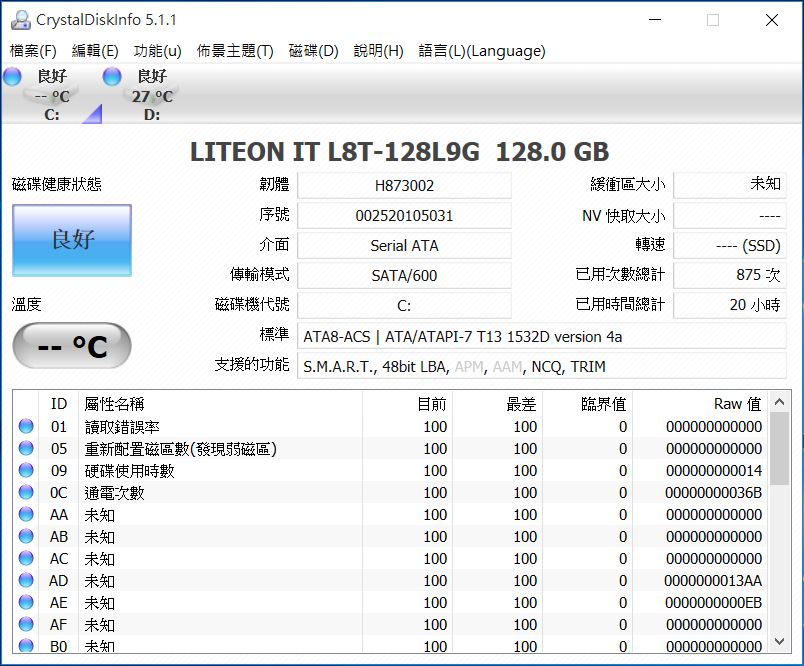Click the CrystalDiskInfo app icon in title bar

pyautogui.click(x=21, y=20)
